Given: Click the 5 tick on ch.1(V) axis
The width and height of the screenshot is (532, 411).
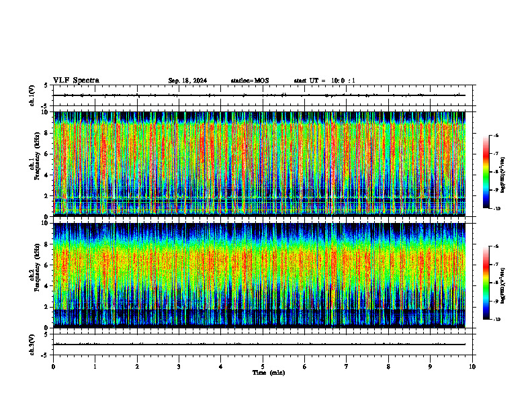Looking at the screenshot, I should [46, 85].
